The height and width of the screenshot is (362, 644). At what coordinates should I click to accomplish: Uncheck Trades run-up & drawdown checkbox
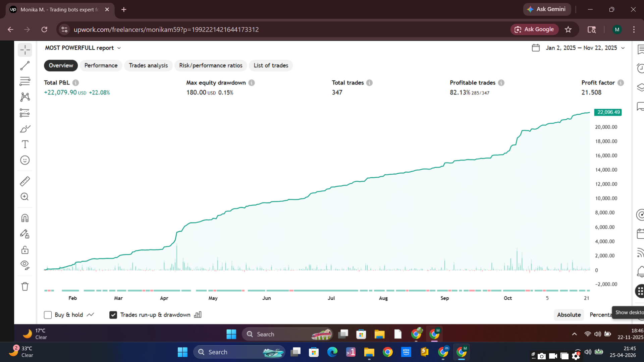tap(113, 315)
